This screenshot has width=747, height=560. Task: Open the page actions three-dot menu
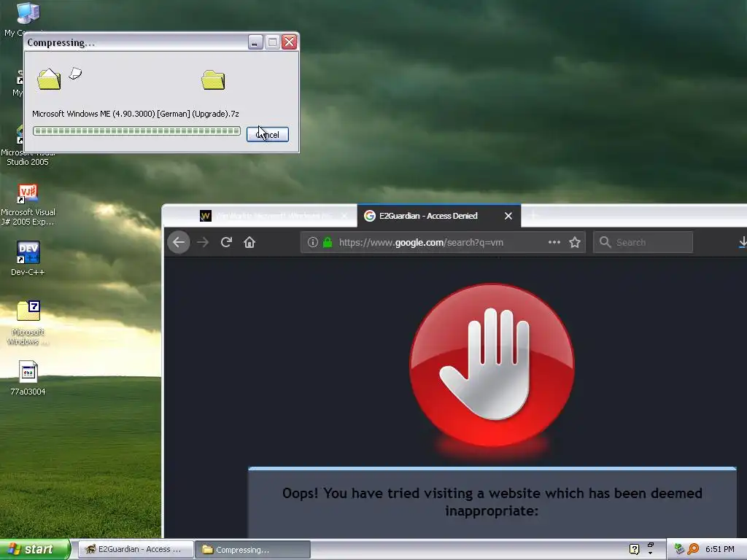(x=554, y=242)
